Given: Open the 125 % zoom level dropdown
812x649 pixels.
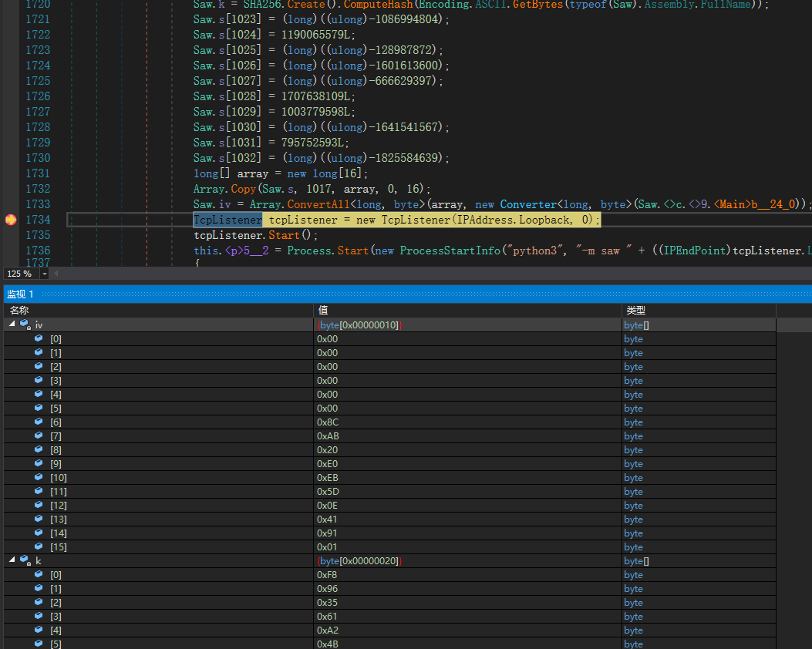Looking at the screenshot, I should click(45, 274).
